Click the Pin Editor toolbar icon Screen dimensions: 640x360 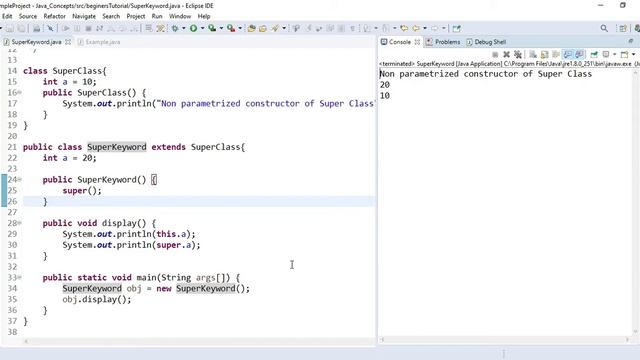(x=456, y=28)
